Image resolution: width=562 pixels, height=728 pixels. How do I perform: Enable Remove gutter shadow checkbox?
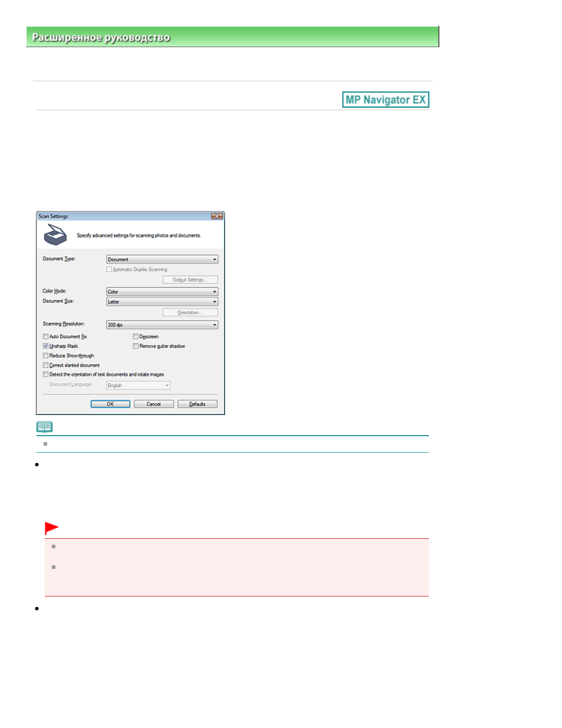tap(135, 346)
